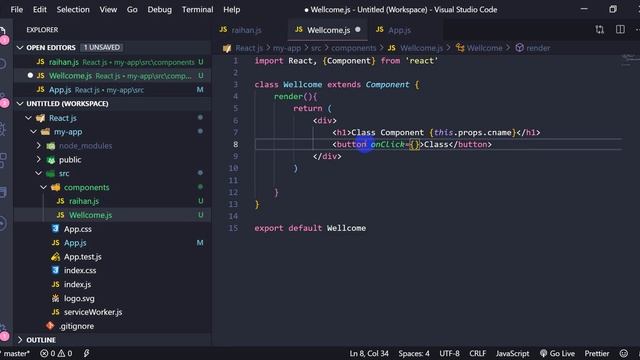Open logo.svg in the file tree
The height and width of the screenshot is (360, 640).
[x=79, y=298]
